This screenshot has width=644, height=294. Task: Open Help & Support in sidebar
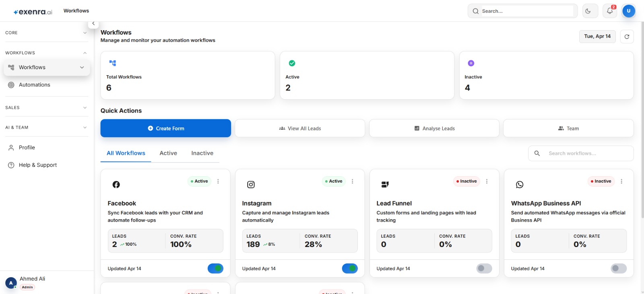coord(47,165)
